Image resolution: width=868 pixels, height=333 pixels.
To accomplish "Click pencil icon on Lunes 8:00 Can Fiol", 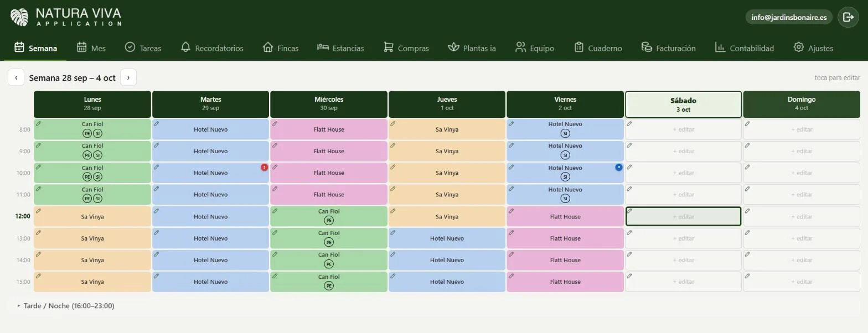I will click(39, 124).
